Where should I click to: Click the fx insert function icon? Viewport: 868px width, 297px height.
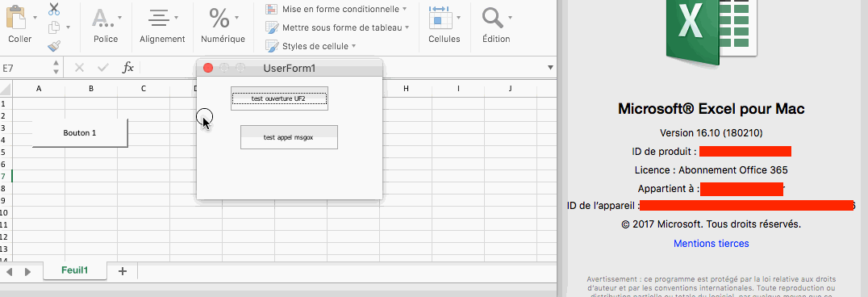point(128,68)
